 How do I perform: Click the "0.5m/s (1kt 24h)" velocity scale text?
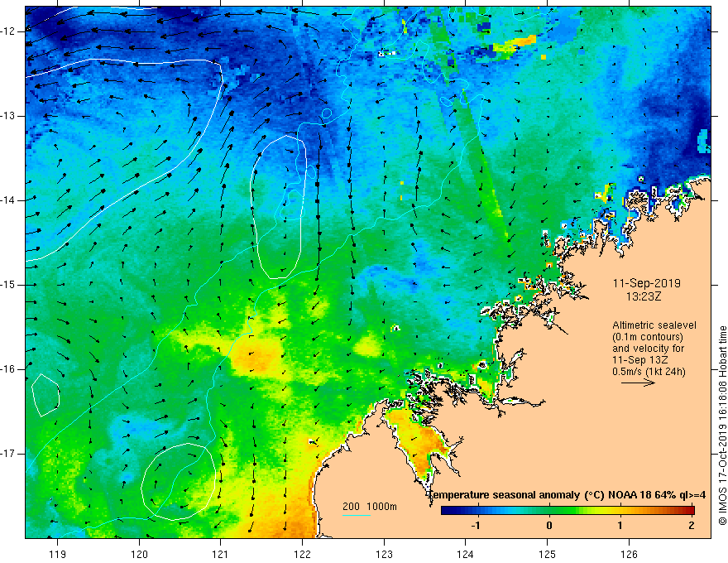click(x=649, y=372)
